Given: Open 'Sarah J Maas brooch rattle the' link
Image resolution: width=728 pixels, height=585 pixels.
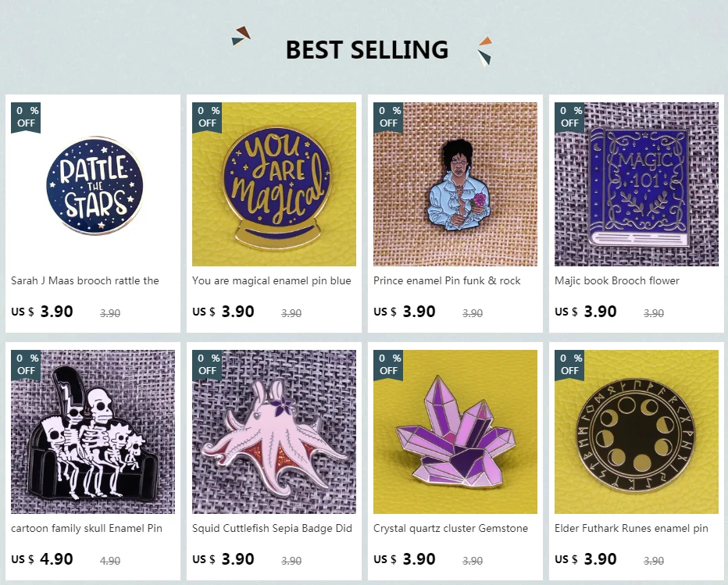Looking at the screenshot, I should coord(85,281).
